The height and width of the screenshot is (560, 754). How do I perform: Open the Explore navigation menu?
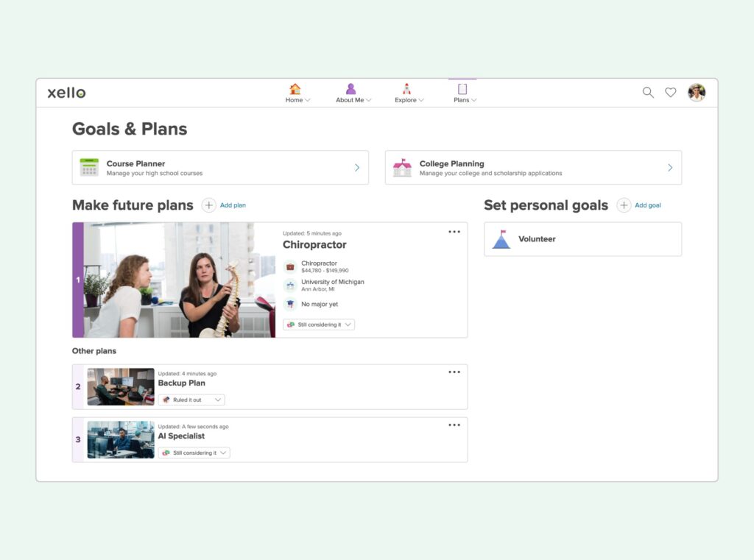(x=409, y=93)
